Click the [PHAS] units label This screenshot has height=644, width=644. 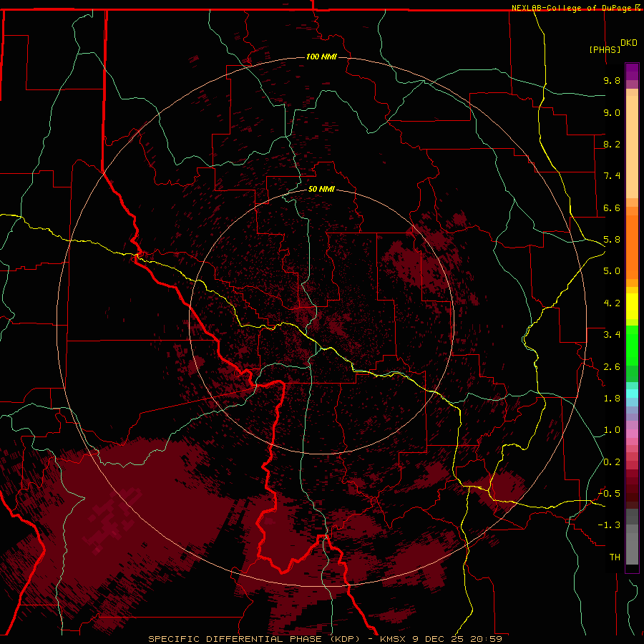[605, 50]
